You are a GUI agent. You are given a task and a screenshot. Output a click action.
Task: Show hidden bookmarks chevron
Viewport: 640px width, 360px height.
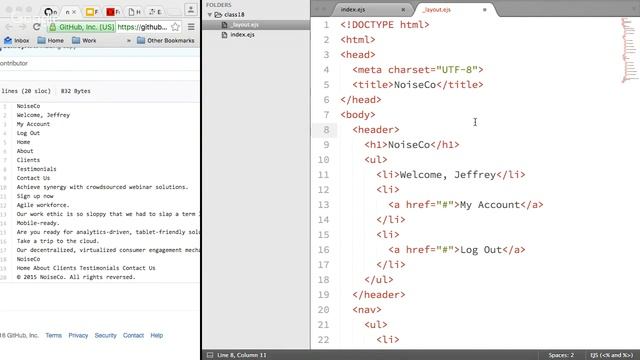(x=129, y=40)
